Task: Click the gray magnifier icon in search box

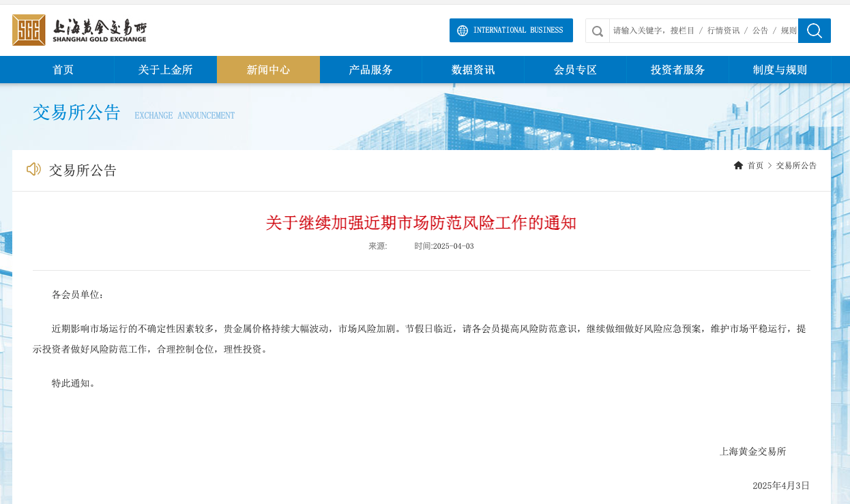Action: click(x=597, y=31)
